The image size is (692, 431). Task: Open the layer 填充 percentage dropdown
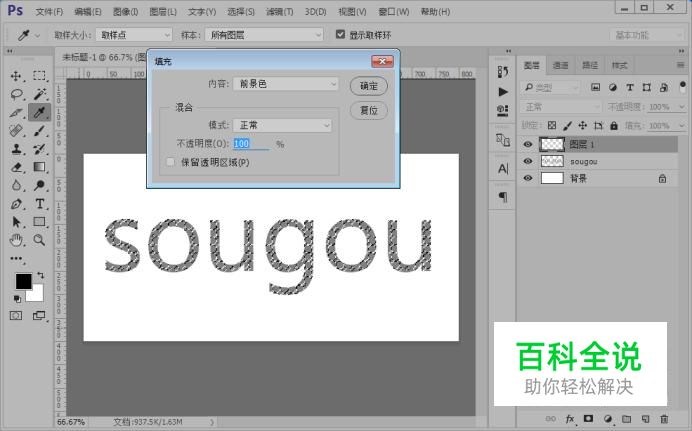[681, 126]
